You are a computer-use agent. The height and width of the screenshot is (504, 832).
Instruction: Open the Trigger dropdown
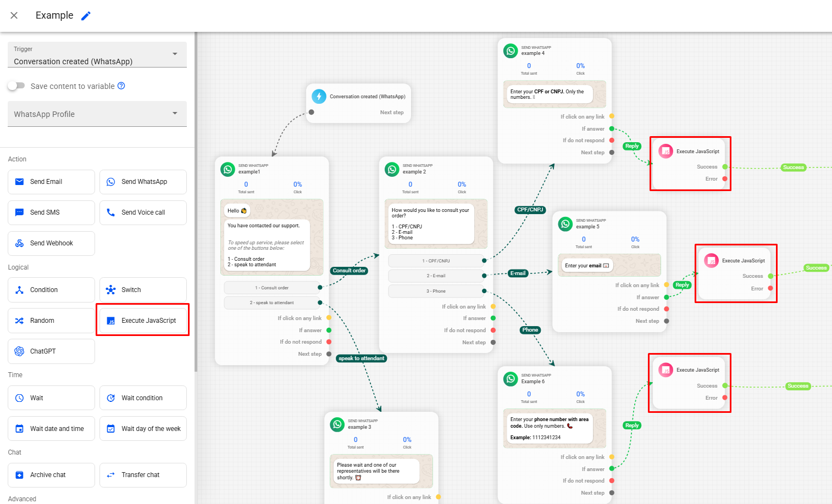(x=97, y=55)
